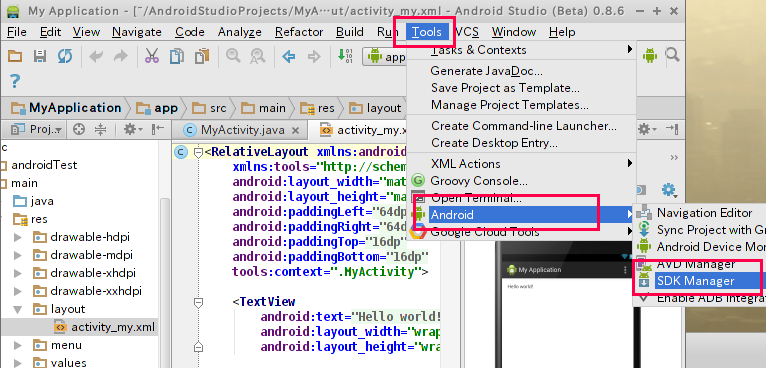Close the MyActivity.java tab
The height and width of the screenshot is (368, 766).
click(295, 130)
